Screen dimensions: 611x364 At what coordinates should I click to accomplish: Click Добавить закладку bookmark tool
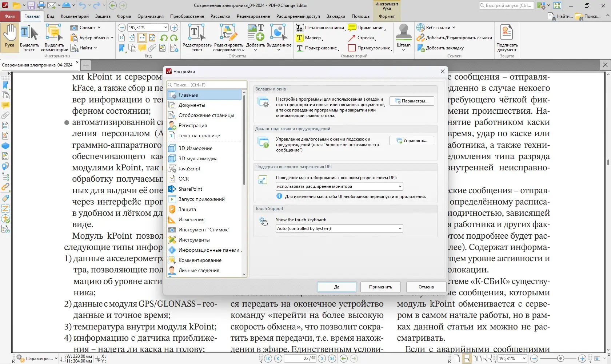click(440, 48)
